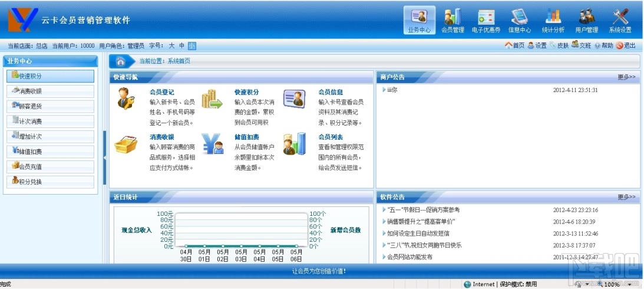644x289 pixels.
Task: Open 信息中心 module
Action: point(520,20)
